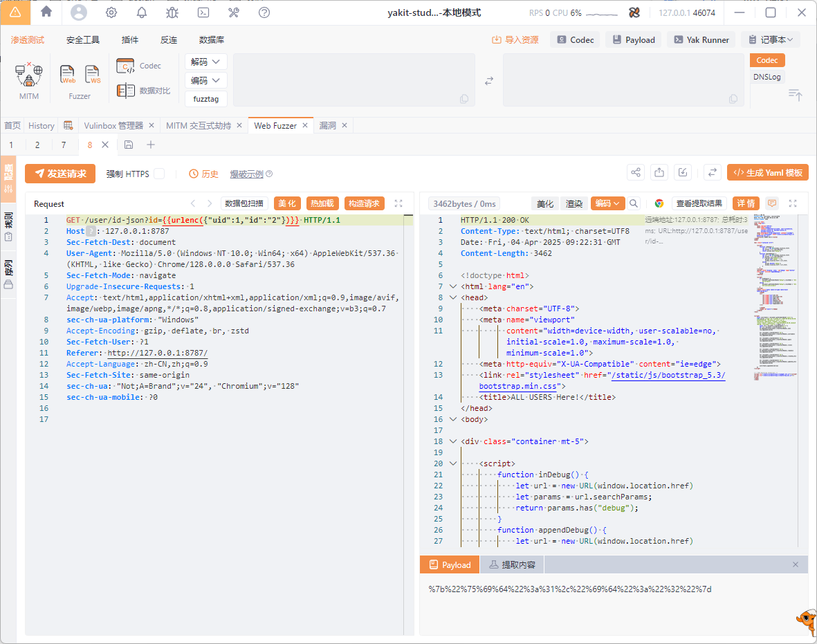This screenshot has width=817, height=644.
Task: Open the 解码 dropdown
Action: tap(206, 62)
